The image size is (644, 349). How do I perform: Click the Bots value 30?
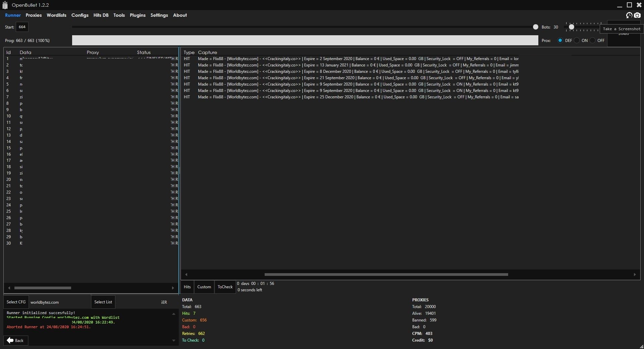pyautogui.click(x=556, y=27)
